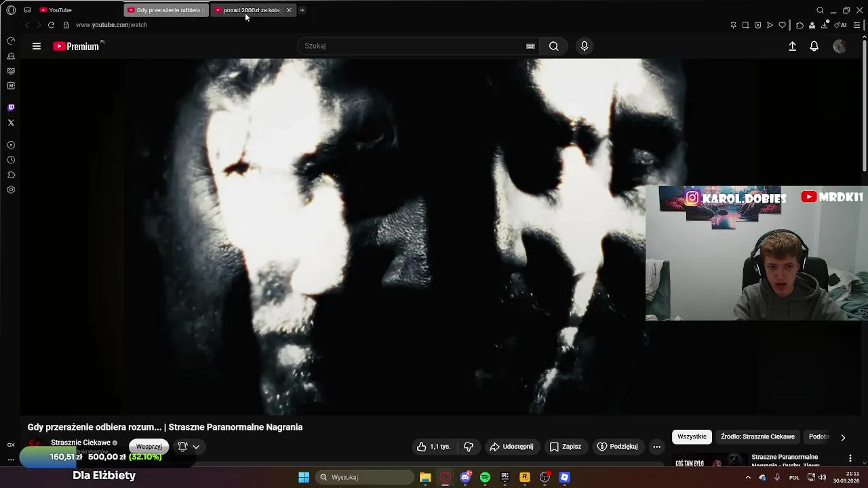Open the workspaces/tab islands icon in title bar
868x488 pixels.
[x=28, y=10]
